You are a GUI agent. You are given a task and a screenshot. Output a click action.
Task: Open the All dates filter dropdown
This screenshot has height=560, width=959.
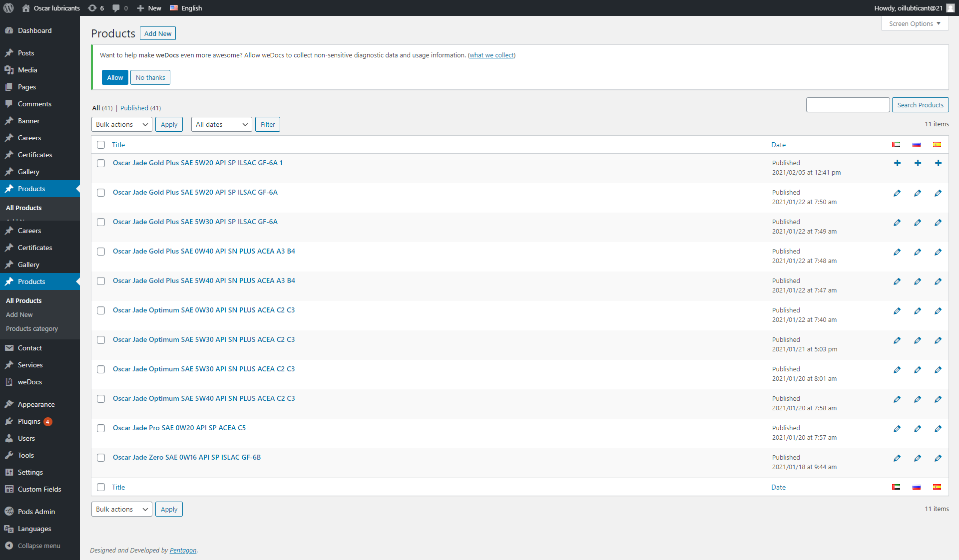coord(222,124)
